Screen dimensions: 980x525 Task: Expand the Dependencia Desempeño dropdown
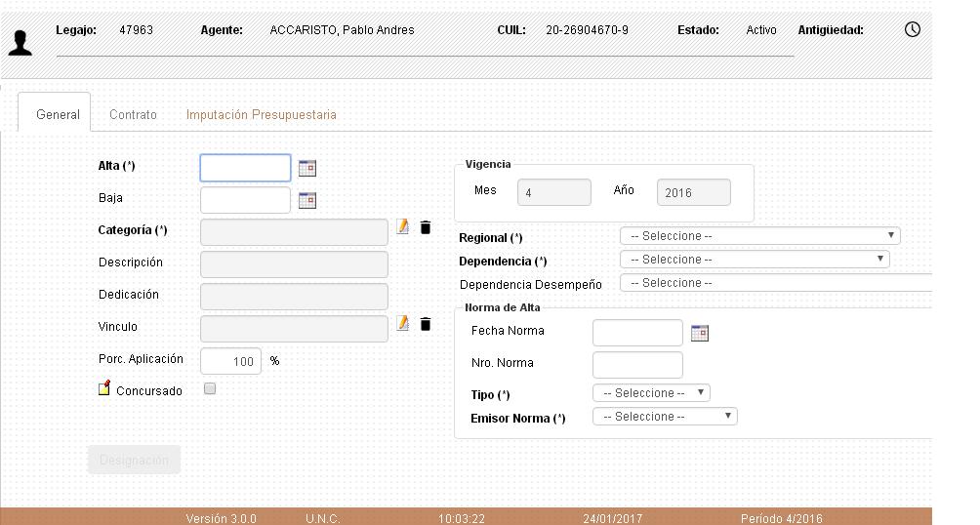tap(776, 283)
